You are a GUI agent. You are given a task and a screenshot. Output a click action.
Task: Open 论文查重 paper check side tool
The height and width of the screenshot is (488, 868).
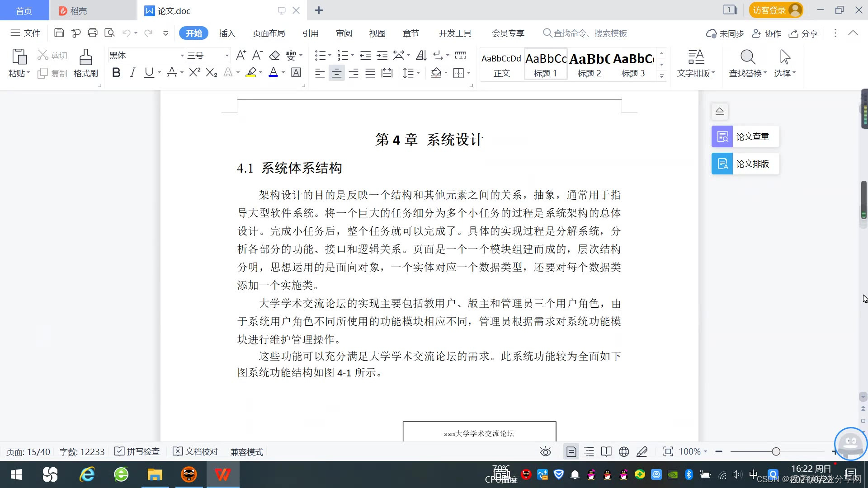point(745,136)
